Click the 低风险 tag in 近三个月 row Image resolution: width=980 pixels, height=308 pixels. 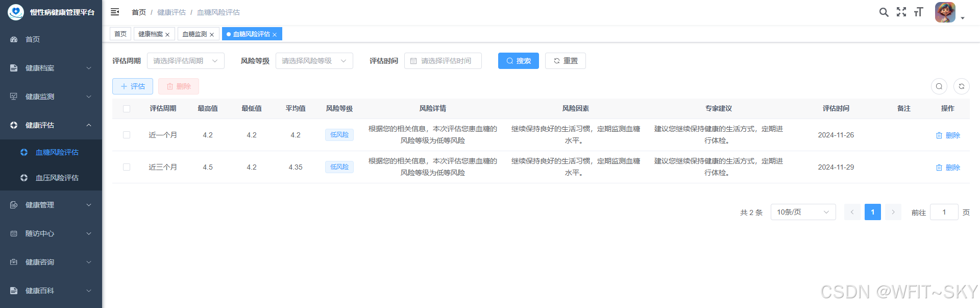[339, 167]
